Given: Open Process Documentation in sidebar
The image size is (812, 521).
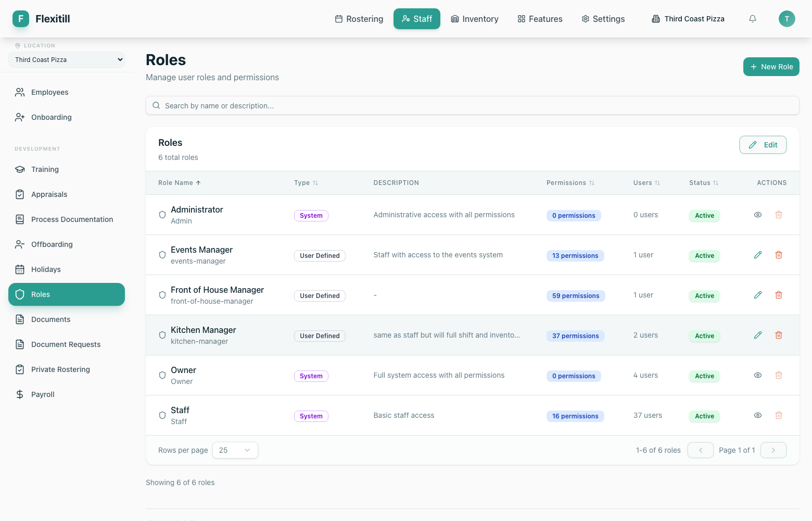Looking at the screenshot, I should [x=67, y=219].
